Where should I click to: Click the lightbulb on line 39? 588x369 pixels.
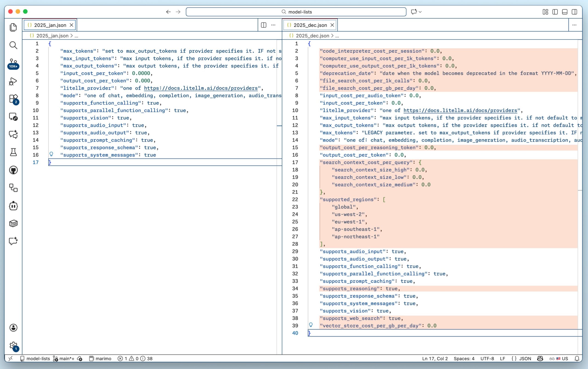tap(311, 325)
